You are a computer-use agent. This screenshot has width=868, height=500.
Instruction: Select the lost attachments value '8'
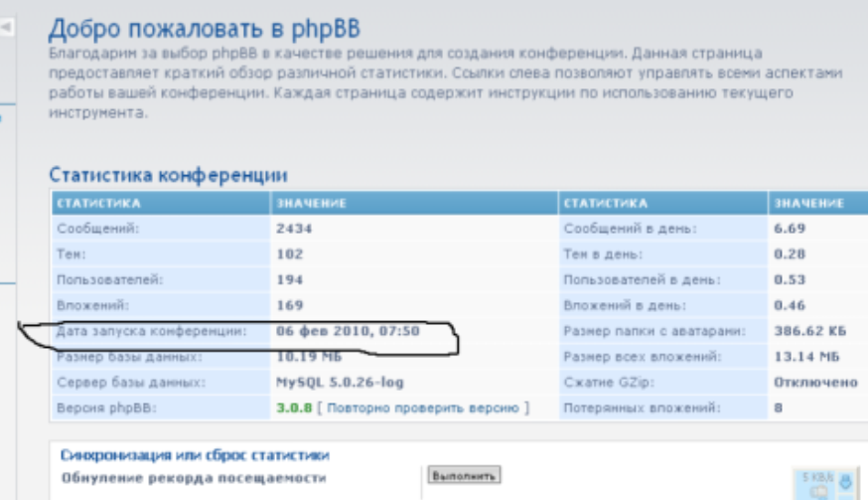point(779,408)
